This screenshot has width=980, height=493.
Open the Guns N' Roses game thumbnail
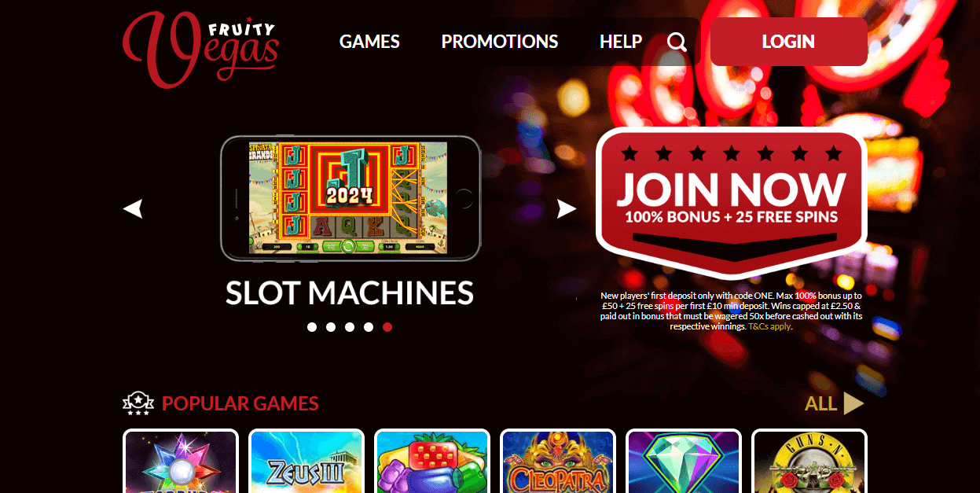pyautogui.click(x=809, y=461)
